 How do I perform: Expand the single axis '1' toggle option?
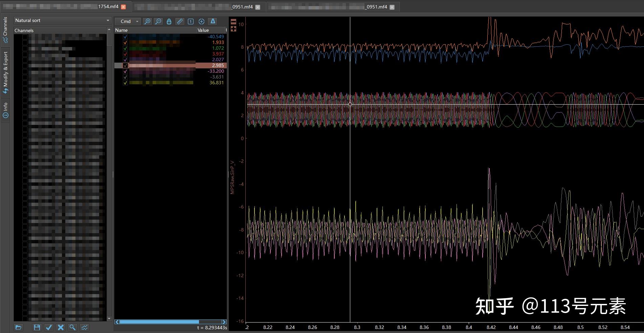(190, 21)
